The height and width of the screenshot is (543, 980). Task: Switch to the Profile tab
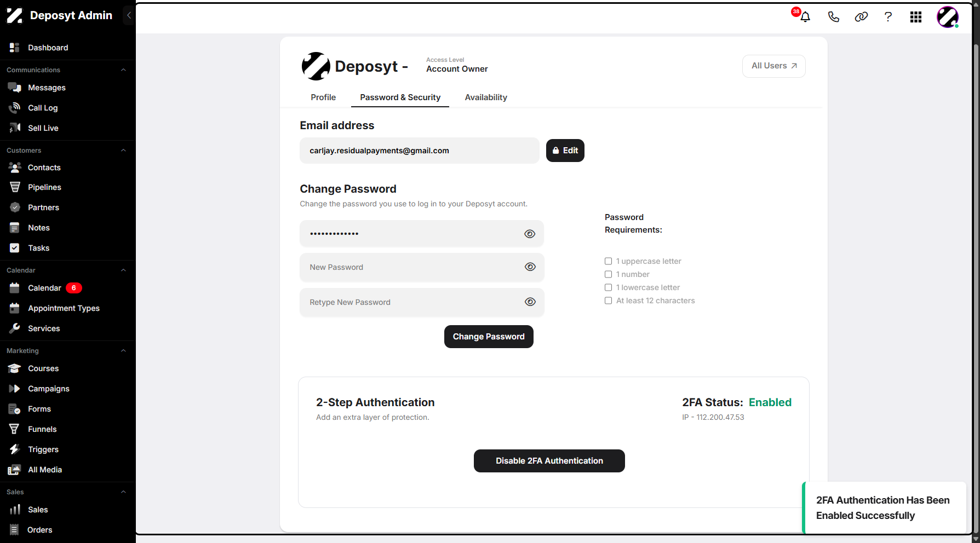click(x=323, y=97)
